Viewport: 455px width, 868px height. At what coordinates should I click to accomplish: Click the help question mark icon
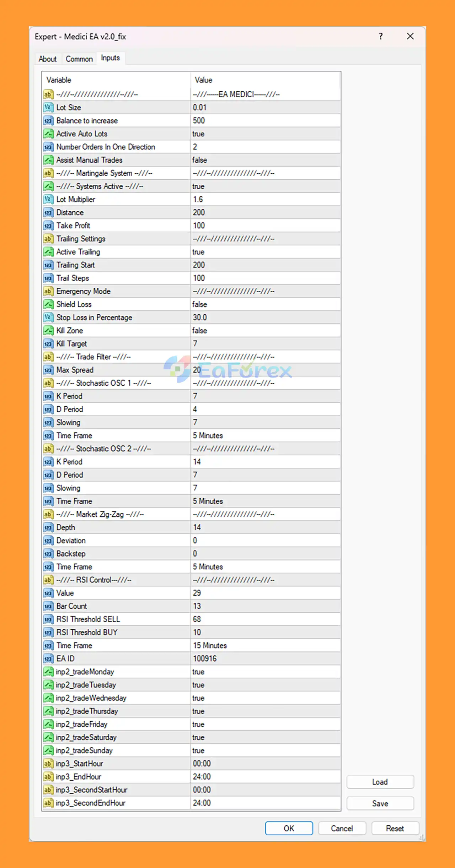tap(381, 36)
